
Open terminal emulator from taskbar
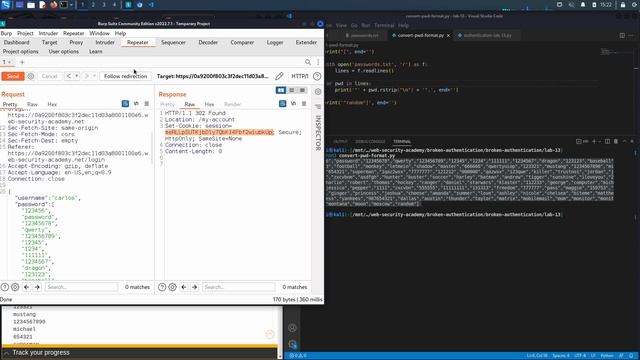click(64, 5)
